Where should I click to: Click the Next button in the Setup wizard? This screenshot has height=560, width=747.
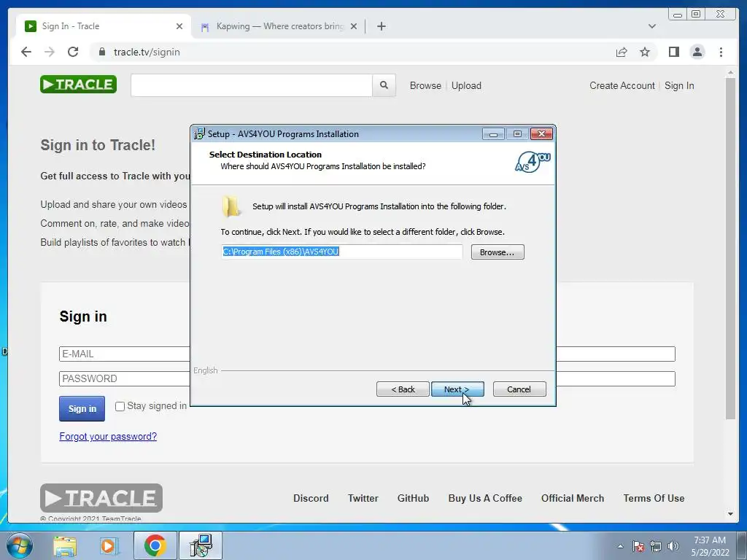(457, 389)
